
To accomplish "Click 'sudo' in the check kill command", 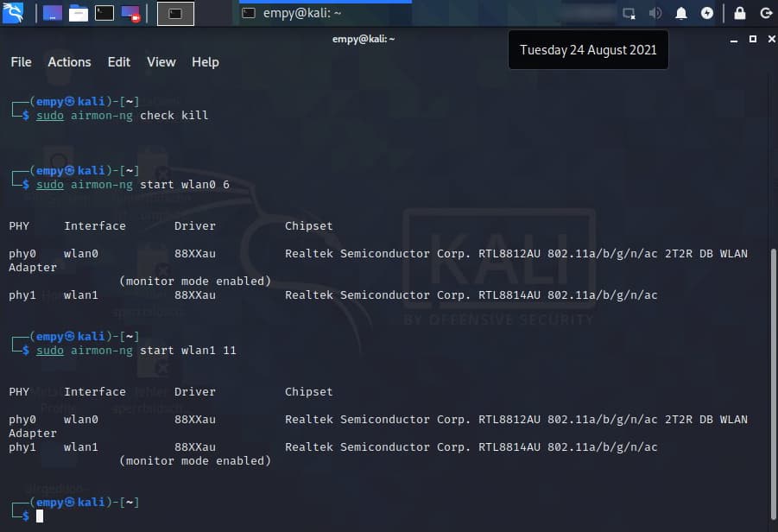I will click(x=50, y=116).
